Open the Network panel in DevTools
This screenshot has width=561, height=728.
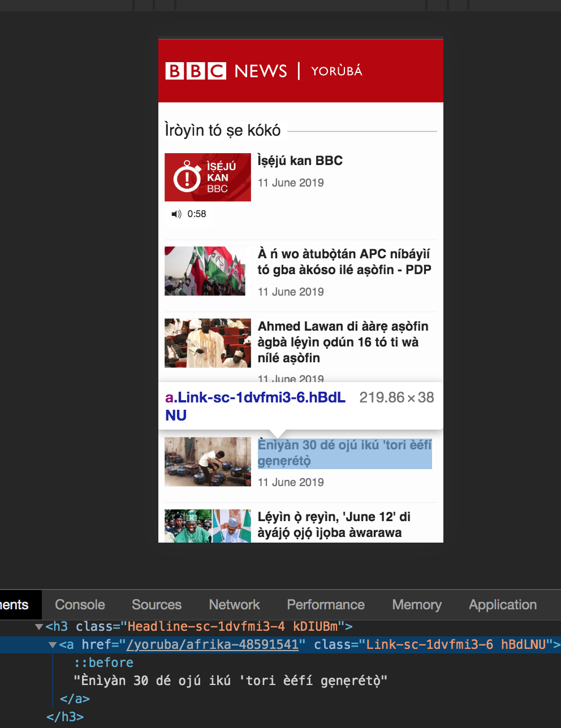tap(234, 604)
